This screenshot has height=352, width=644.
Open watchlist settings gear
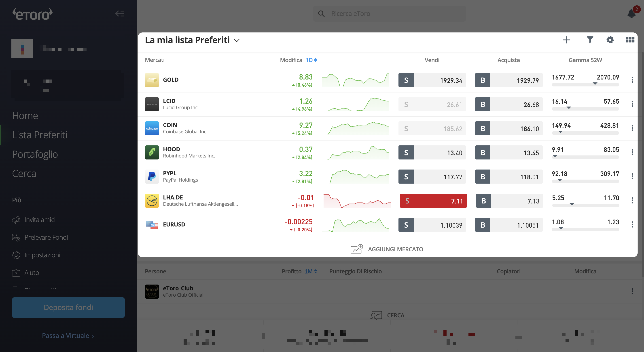pyautogui.click(x=610, y=40)
